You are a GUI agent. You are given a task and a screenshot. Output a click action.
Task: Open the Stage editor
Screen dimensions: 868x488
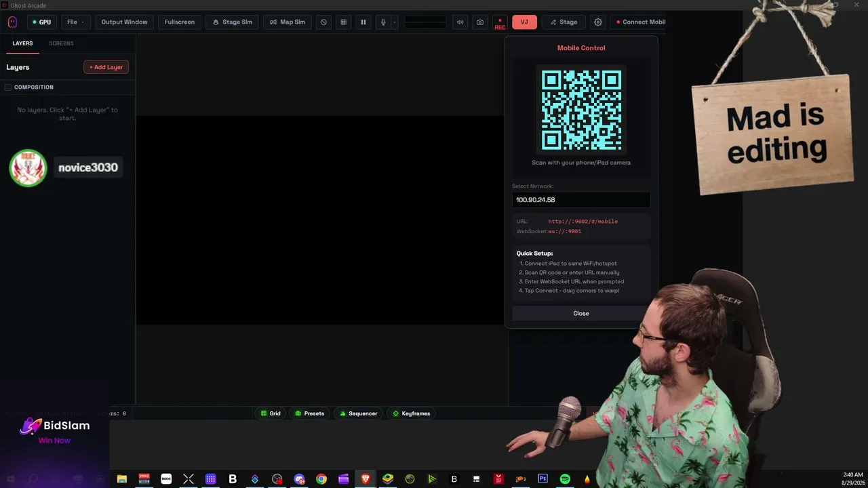click(x=564, y=22)
